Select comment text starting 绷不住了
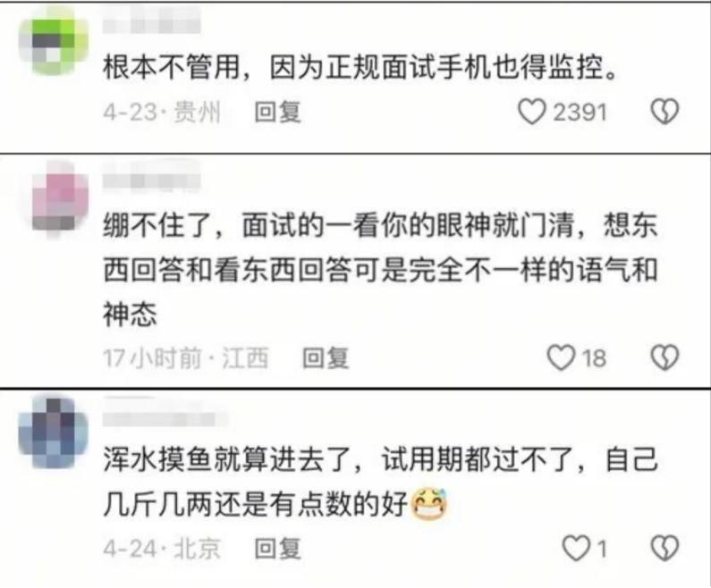Screen dimensions: 711x588 (380, 270)
